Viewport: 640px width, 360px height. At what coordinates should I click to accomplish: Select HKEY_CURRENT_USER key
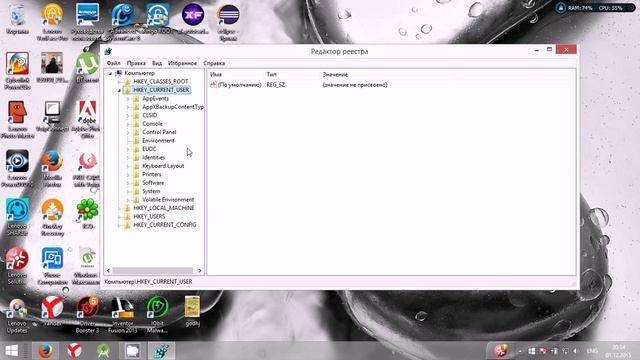point(161,90)
